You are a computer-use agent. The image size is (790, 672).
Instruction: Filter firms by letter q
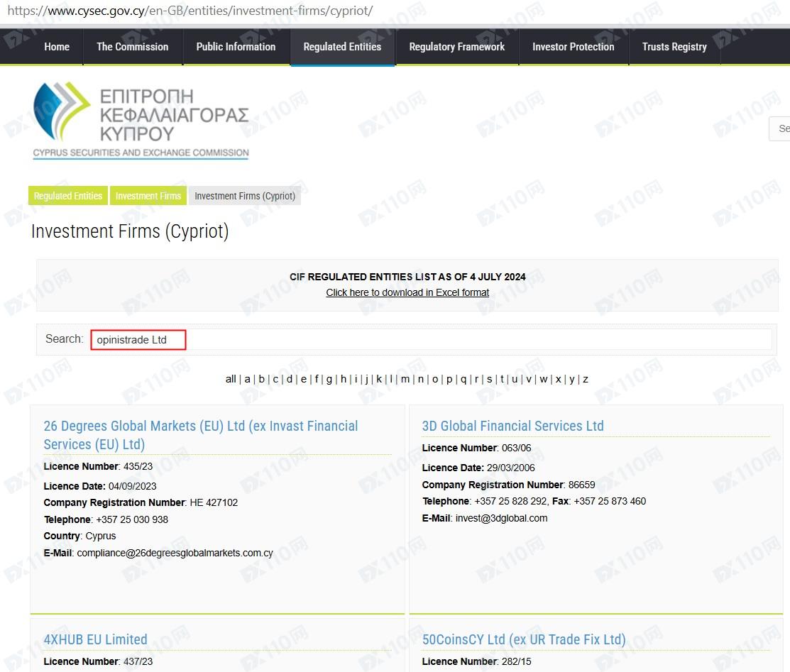[463, 380]
